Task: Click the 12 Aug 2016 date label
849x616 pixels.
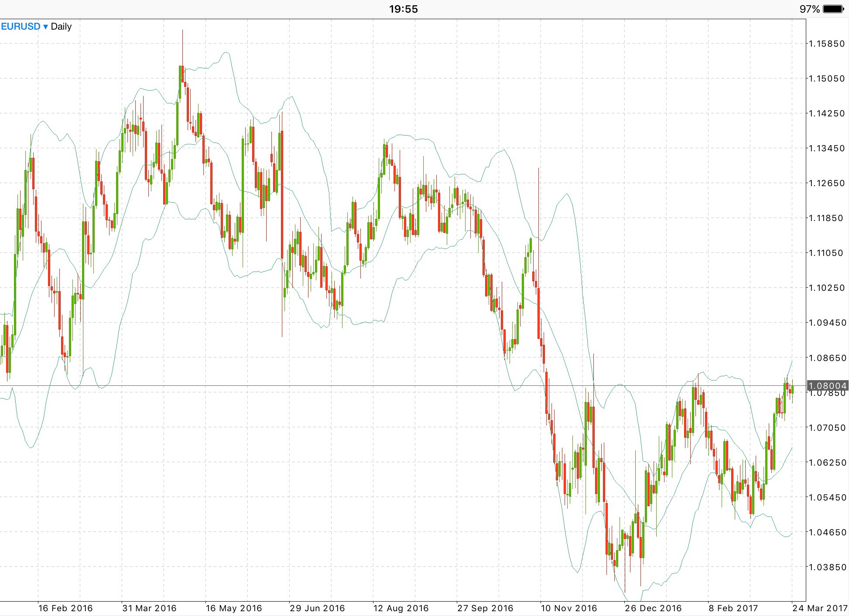Action: point(401,608)
